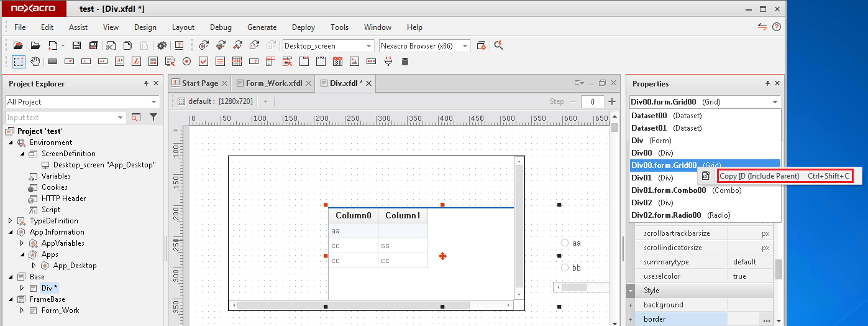Switch to the Form_Work.xfdl tab
The image size is (868, 326).
point(274,83)
